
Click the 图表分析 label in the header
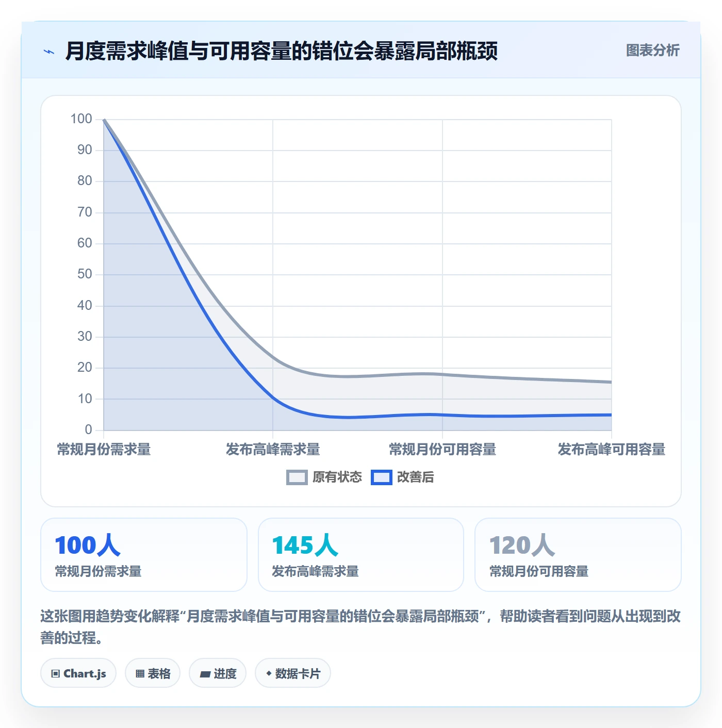click(x=652, y=51)
